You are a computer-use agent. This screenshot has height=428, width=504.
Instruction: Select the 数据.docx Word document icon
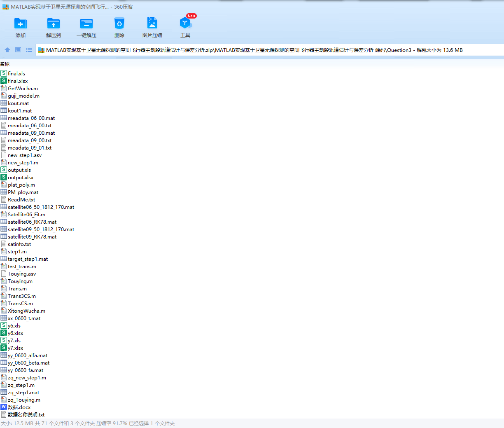(x=4, y=407)
